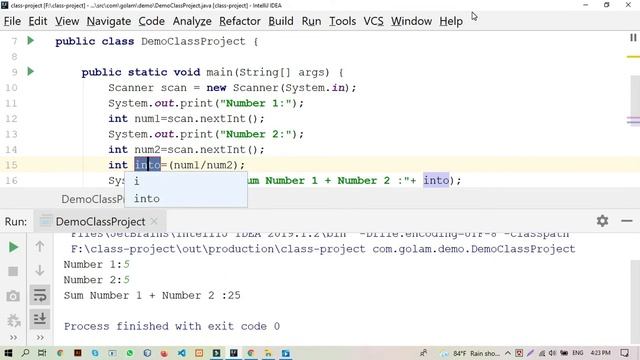The image size is (640, 360).
Task: Open the File menu
Action: tap(12, 21)
